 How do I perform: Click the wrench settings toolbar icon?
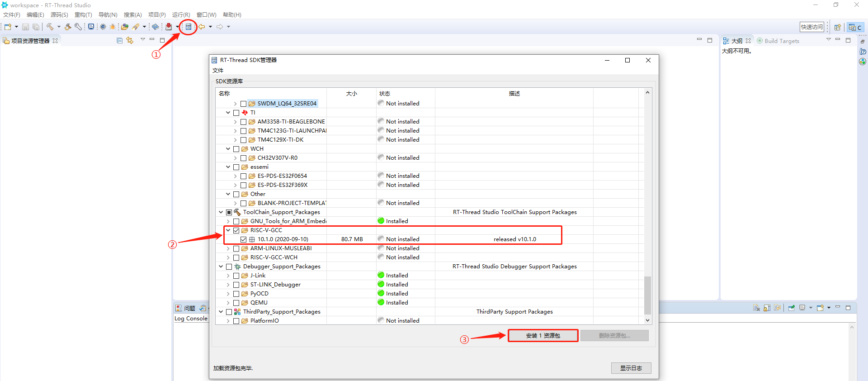[78, 27]
